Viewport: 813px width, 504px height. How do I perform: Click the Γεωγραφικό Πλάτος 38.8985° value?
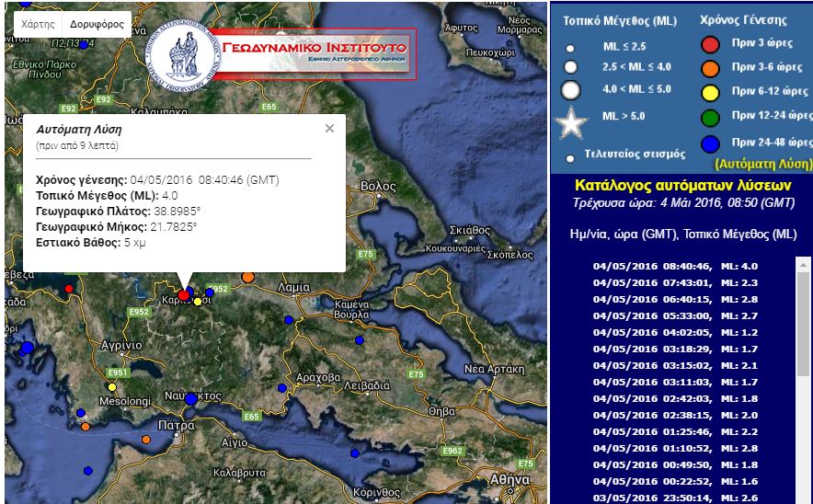click(177, 212)
